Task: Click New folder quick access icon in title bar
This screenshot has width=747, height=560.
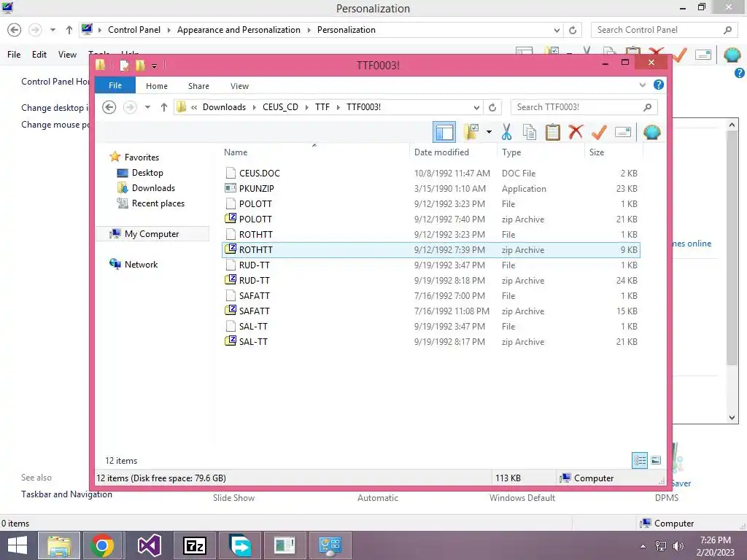Action: pos(140,66)
